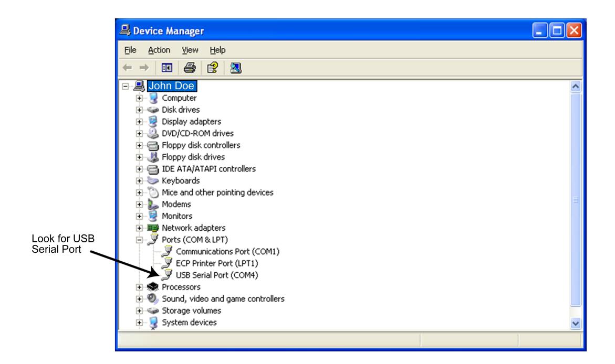Open the Action menu
The image size is (615, 364).
[159, 50]
